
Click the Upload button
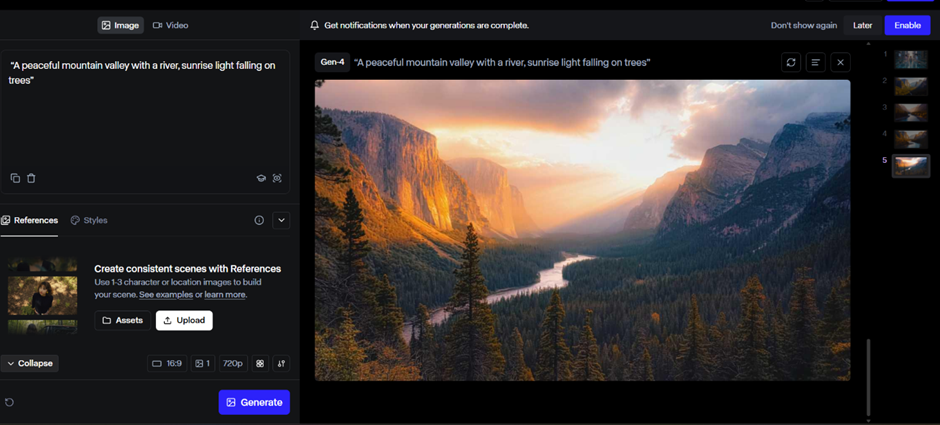coord(184,320)
